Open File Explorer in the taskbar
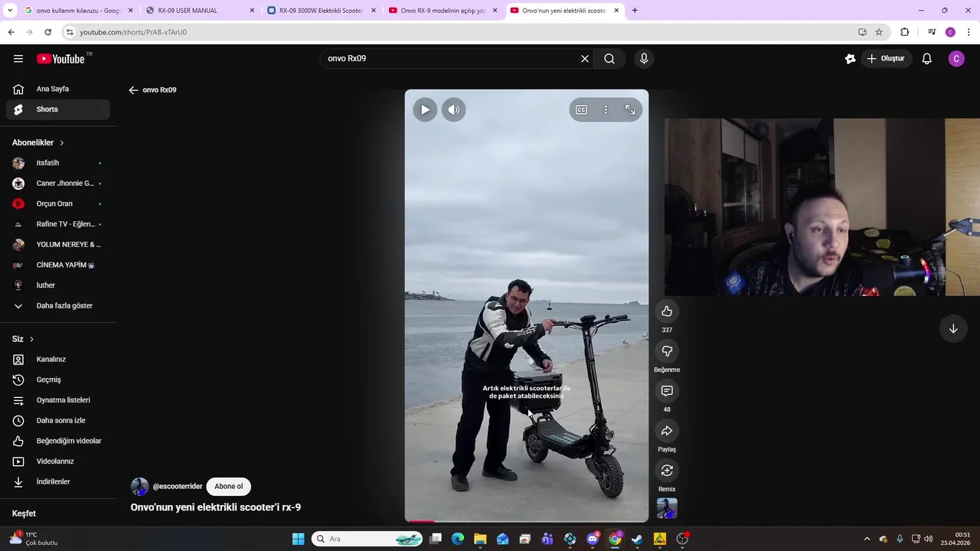Image resolution: width=980 pixels, height=551 pixels. tap(480, 539)
